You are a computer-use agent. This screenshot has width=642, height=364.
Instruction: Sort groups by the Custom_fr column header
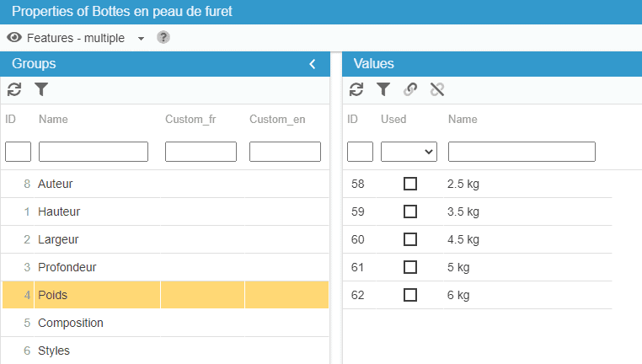pos(190,120)
